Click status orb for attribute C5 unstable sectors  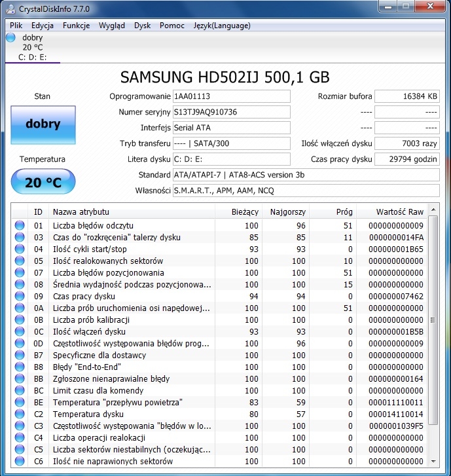[20, 449]
